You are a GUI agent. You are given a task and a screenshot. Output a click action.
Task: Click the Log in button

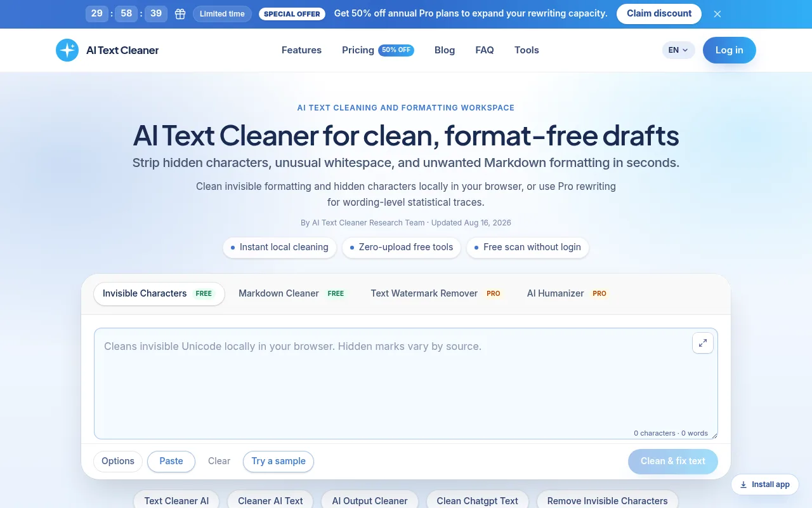point(730,50)
